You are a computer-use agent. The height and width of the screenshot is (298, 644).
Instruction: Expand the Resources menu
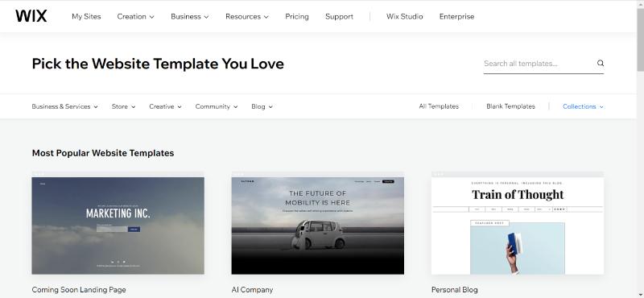pos(247,16)
